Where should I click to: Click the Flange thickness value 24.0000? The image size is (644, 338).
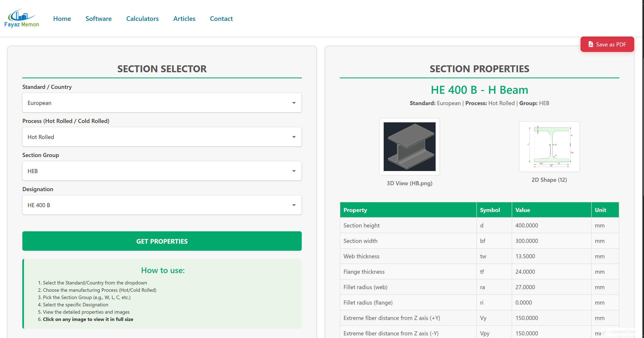click(525, 272)
